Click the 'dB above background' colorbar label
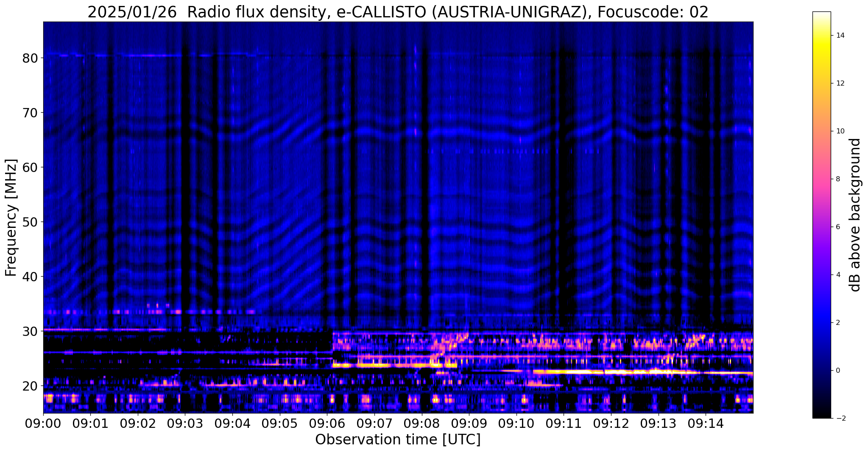 click(855, 215)
